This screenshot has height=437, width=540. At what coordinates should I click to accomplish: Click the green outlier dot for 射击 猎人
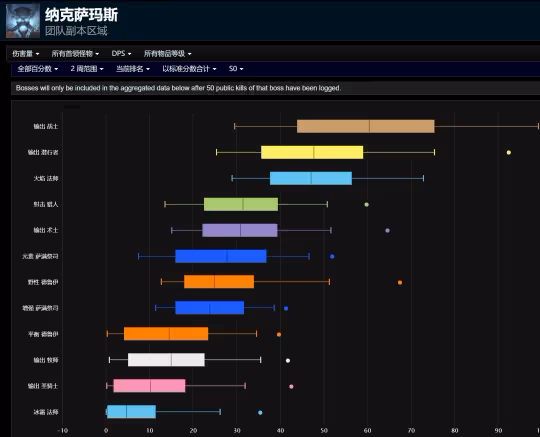(367, 205)
